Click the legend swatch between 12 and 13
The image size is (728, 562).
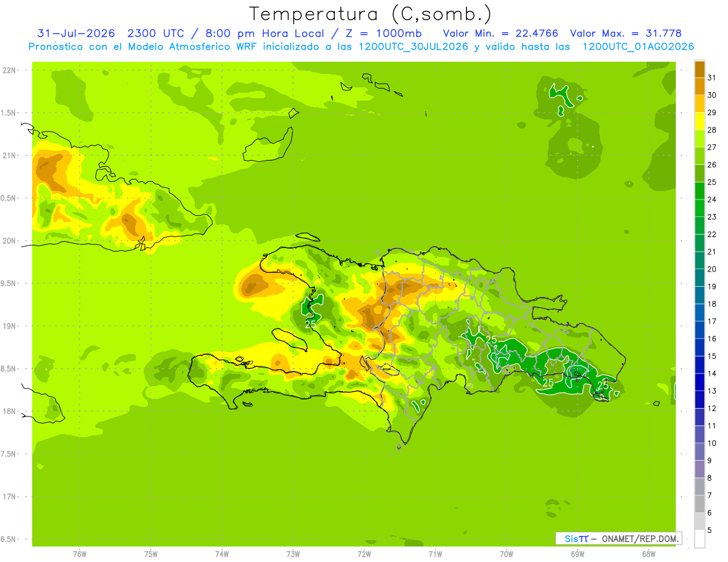point(699,400)
